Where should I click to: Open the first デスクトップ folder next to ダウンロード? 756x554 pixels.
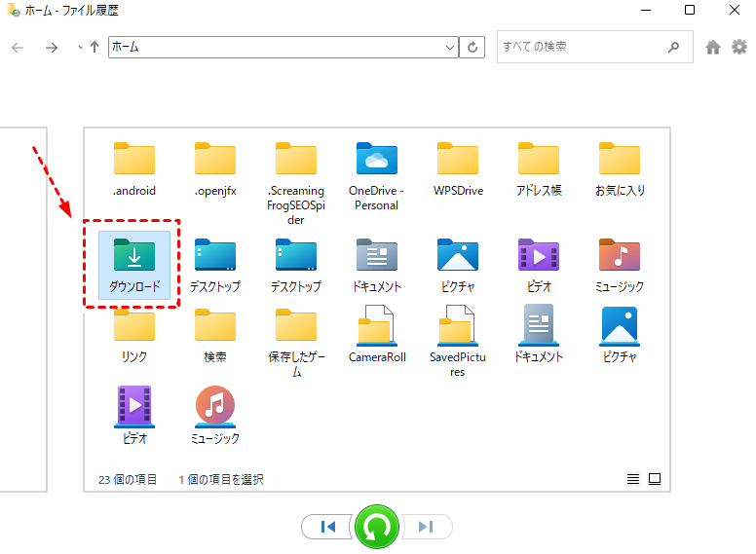coord(215,266)
